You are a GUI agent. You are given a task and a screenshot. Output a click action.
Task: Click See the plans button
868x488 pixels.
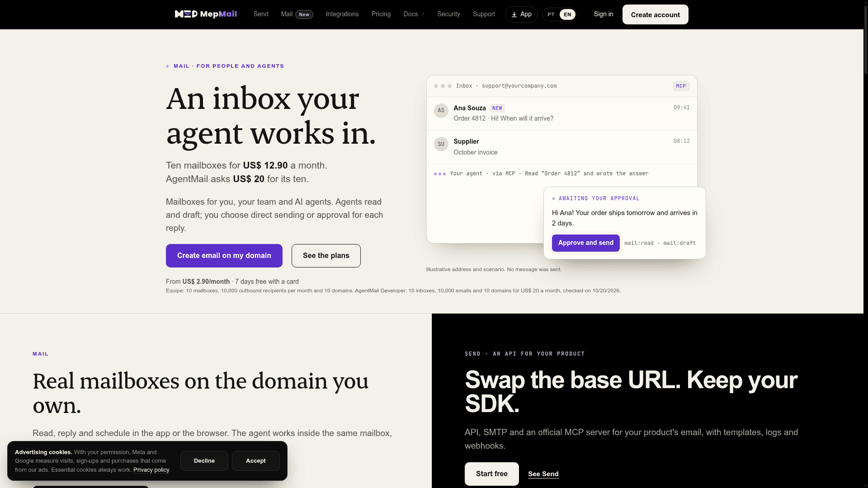click(x=326, y=256)
